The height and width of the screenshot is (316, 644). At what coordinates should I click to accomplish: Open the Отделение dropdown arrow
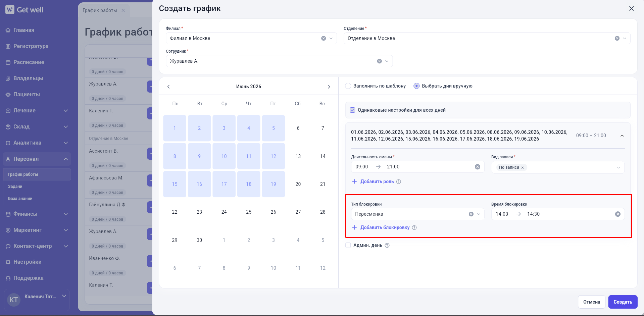point(625,38)
